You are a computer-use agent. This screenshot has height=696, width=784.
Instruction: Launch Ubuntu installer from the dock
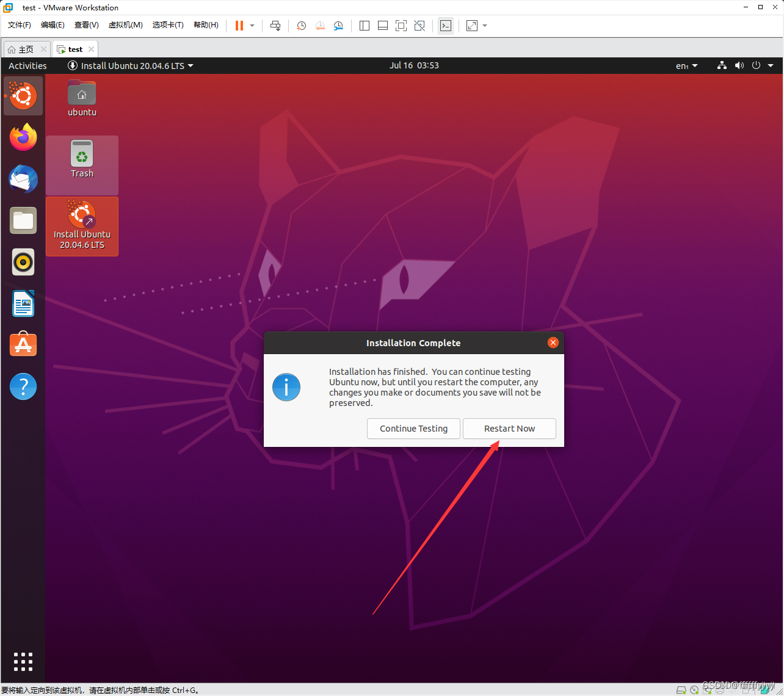click(23, 96)
